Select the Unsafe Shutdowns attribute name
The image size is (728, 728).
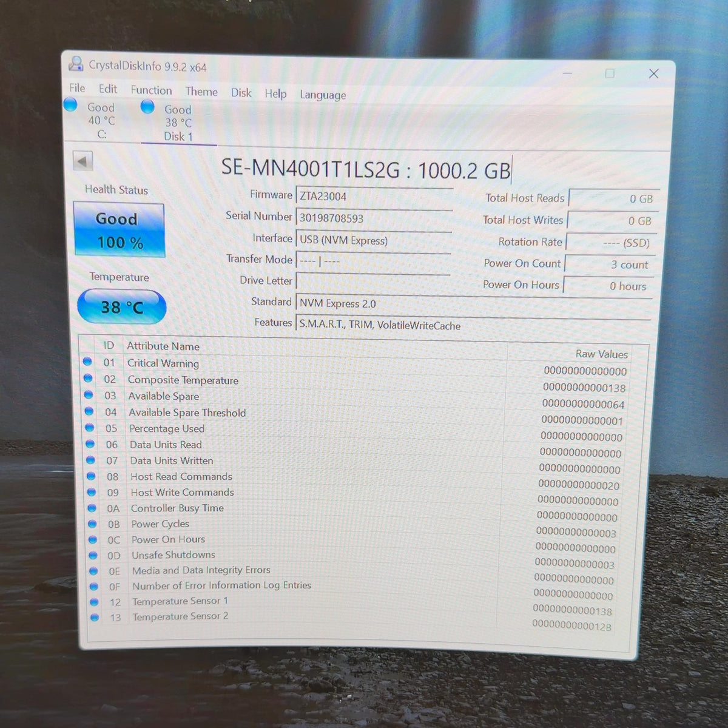pyautogui.click(x=174, y=554)
